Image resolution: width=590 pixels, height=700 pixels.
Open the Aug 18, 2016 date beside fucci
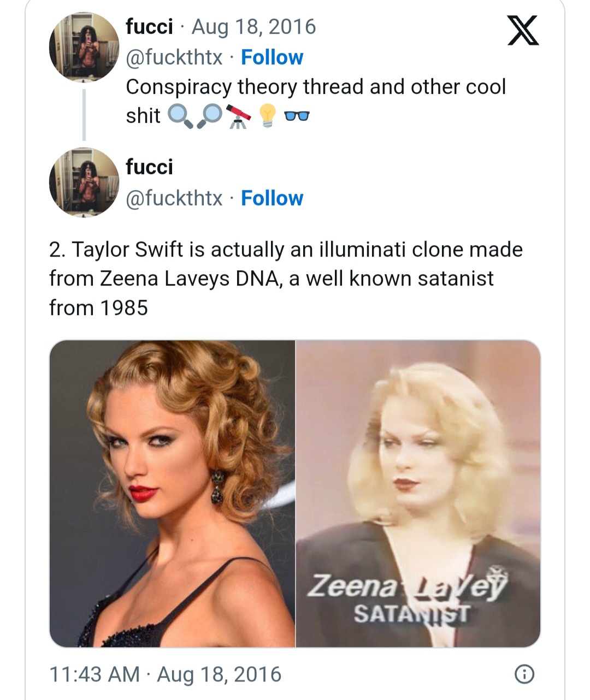coord(253,26)
